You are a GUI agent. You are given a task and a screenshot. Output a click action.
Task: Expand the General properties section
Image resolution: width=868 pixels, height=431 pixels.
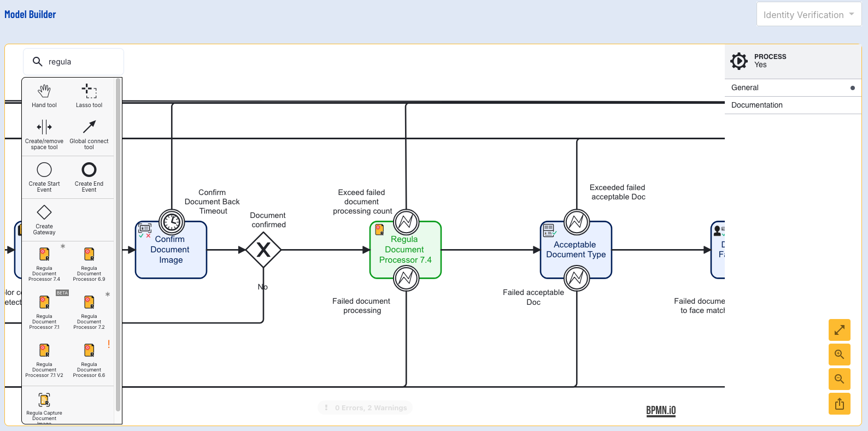[x=793, y=87]
